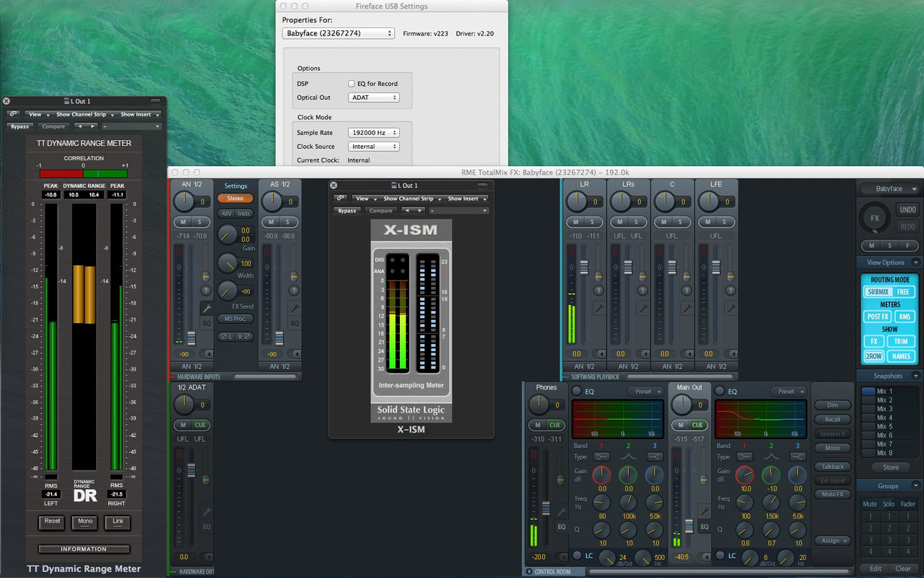This screenshot has width=924, height=578.
Task: Click previous preset arrow in TT Dynamic Range Meter
Action: pos(80,126)
